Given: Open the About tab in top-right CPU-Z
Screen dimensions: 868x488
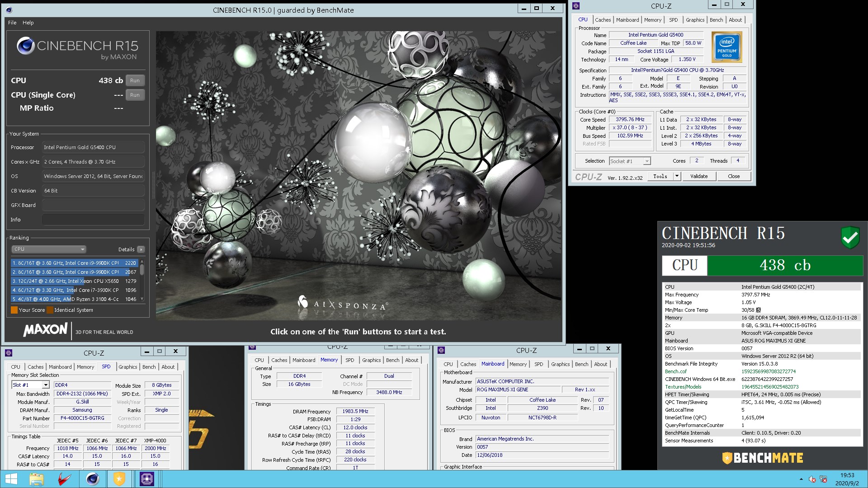Looking at the screenshot, I should (x=735, y=20).
